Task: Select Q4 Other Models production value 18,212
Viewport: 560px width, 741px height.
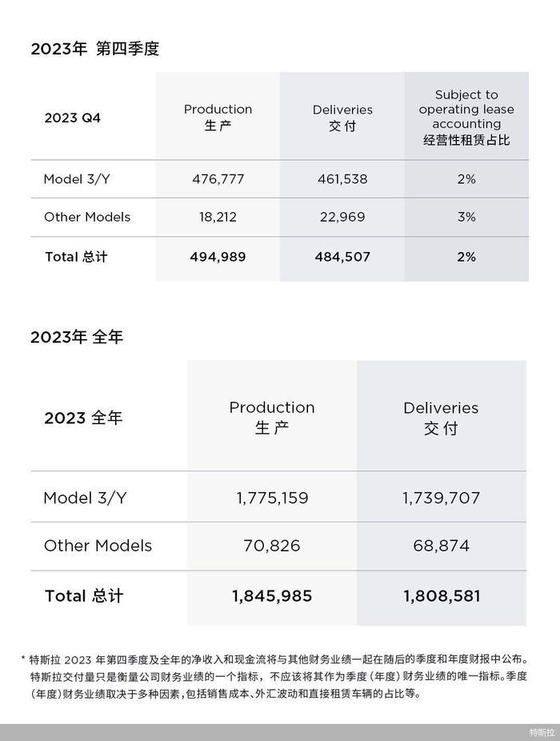Action: (x=218, y=217)
